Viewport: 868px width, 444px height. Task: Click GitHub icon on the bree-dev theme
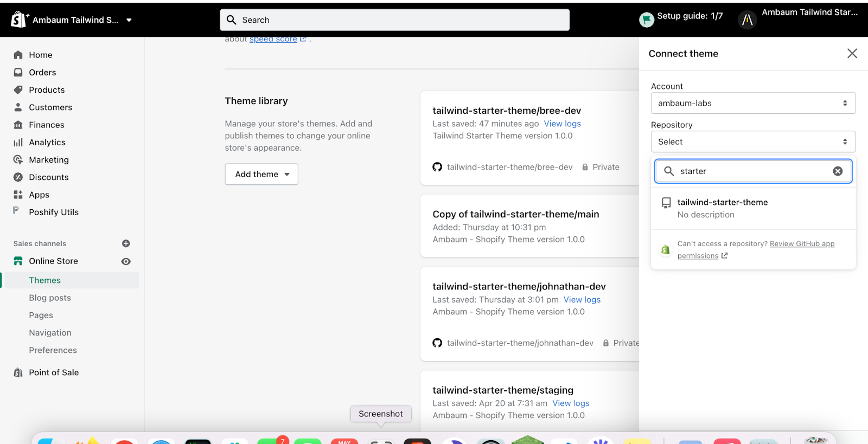pos(437,167)
